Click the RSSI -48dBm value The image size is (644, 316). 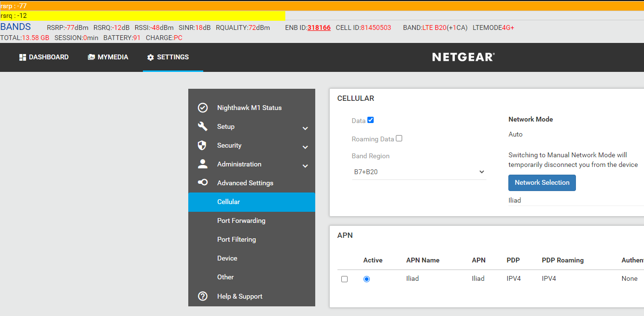[162, 27]
